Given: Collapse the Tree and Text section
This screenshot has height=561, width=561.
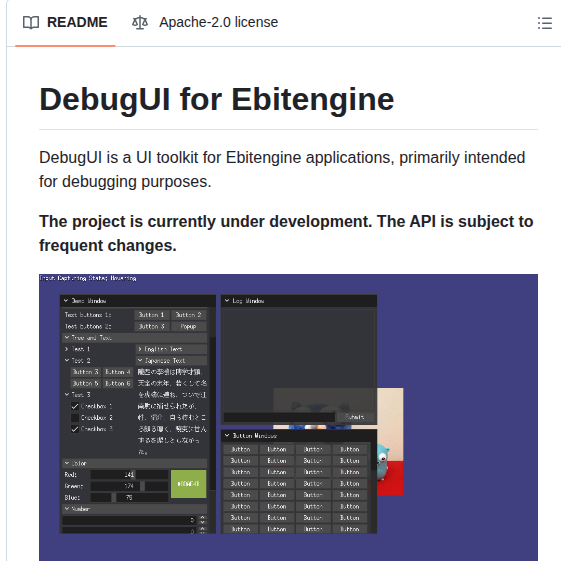Looking at the screenshot, I should tap(135, 337).
